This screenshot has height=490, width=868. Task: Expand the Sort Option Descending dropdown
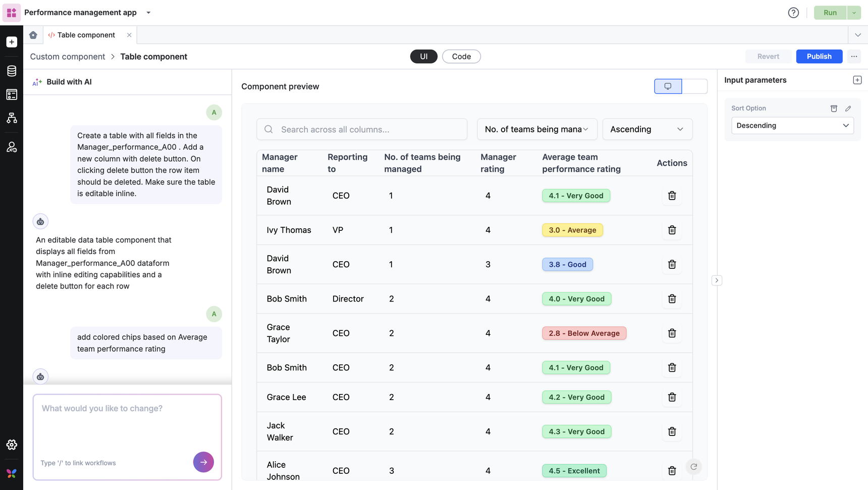coord(792,126)
